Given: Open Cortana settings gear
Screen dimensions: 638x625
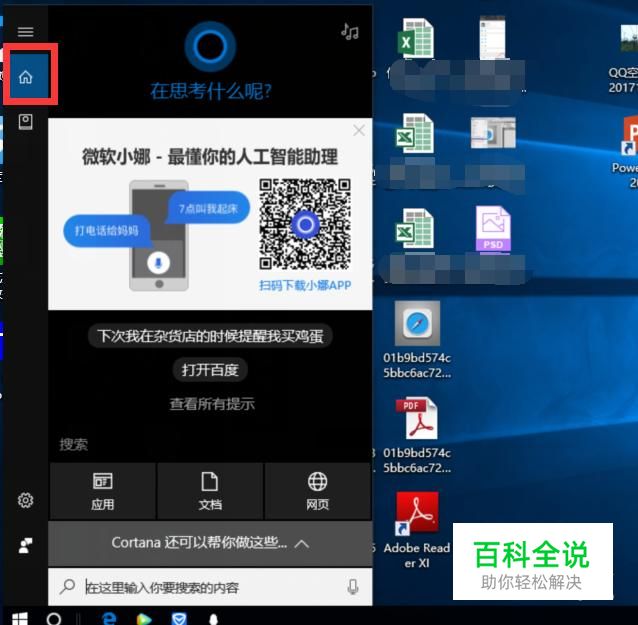Looking at the screenshot, I should tap(25, 500).
